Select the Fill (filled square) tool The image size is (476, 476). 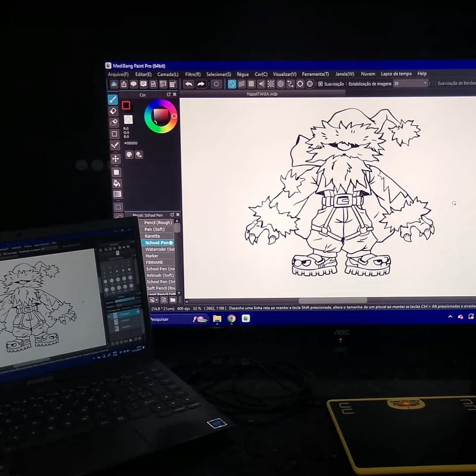[116, 172]
